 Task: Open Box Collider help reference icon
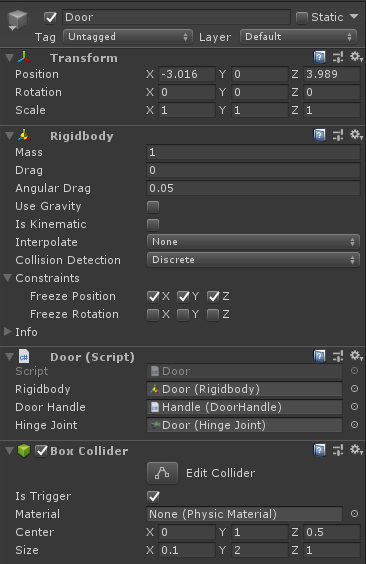(x=319, y=450)
